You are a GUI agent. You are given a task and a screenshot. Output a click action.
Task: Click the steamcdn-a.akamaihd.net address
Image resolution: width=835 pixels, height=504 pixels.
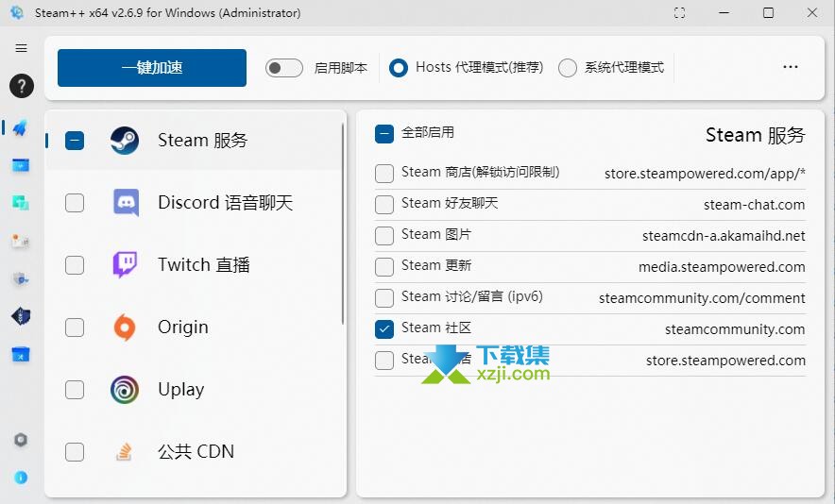click(724, 236)
